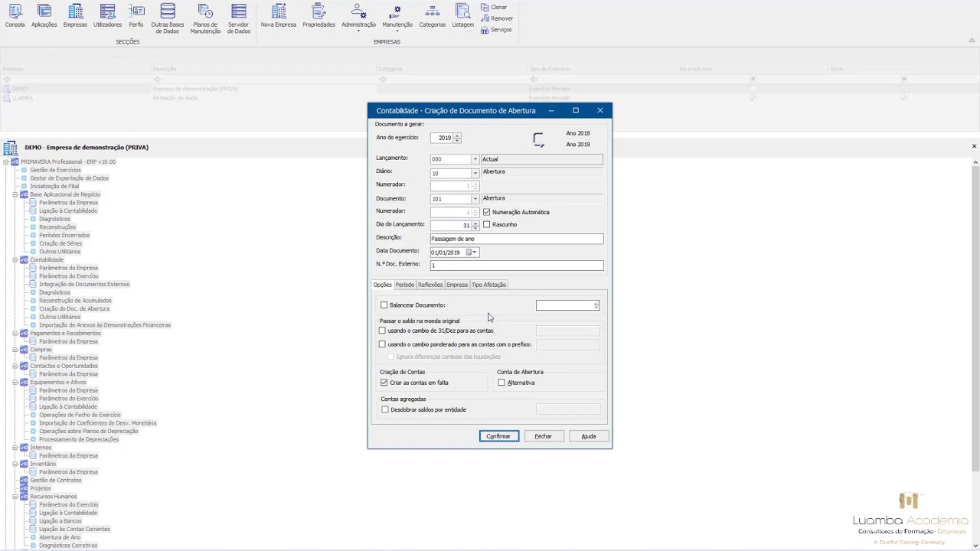Click the PRIMAVERA Professional root node icon
The height and width of the screenshot is (551, 980).
coord(15,161)
